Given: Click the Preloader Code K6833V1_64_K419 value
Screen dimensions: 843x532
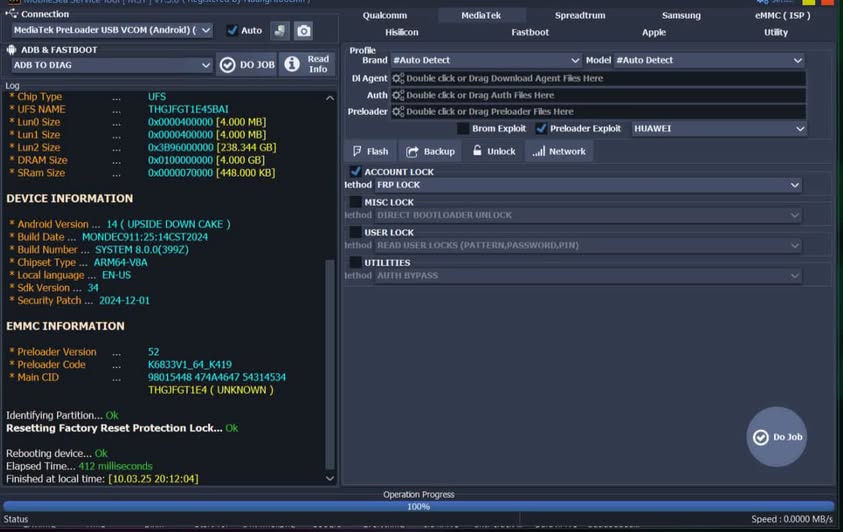Looking at the screenshot, I should [190, 364].
